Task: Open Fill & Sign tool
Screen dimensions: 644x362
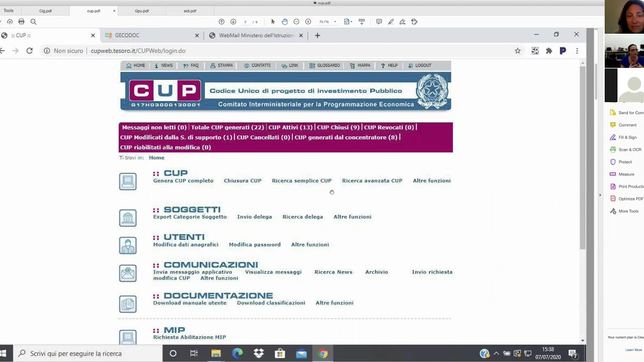Action: click(x=624, y=137)
